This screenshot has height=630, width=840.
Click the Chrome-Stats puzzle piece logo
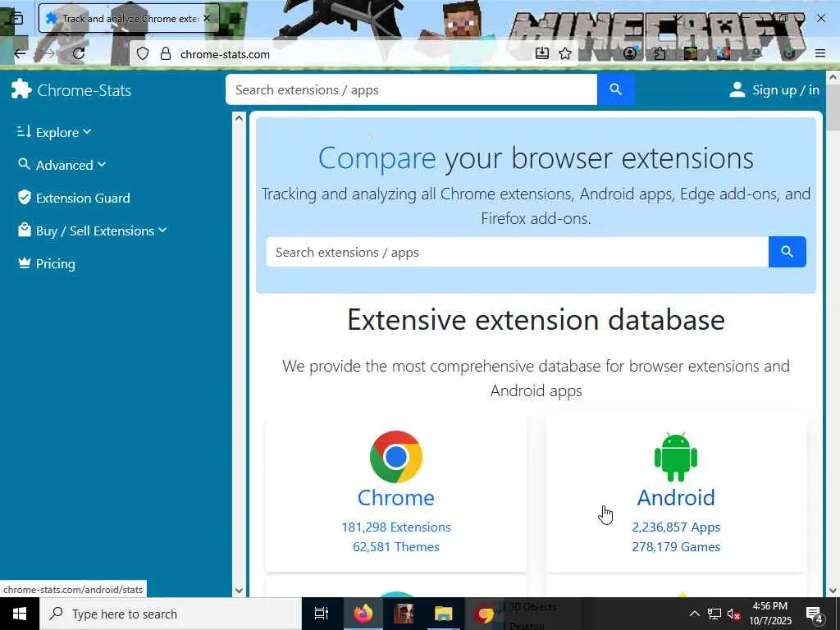tap(21, 89)
